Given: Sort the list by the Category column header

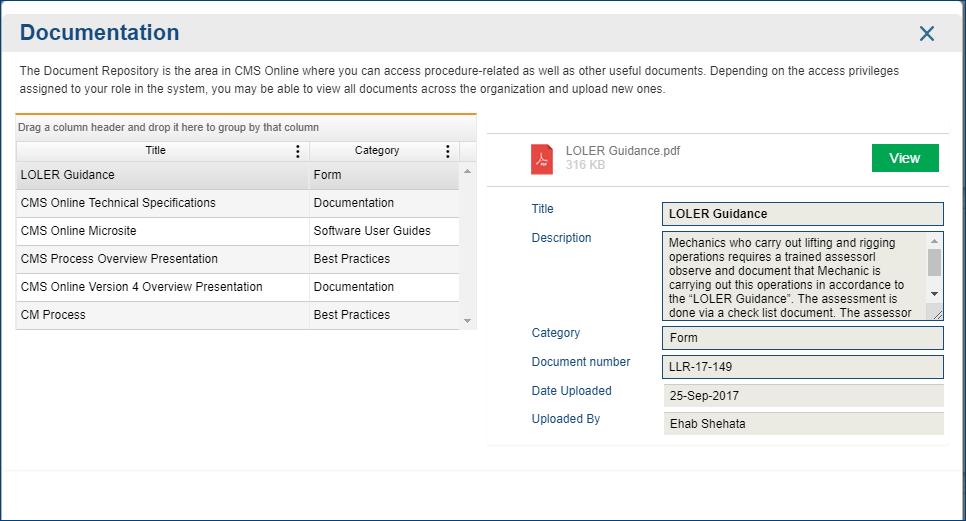Looking at the screenshot, I should 377,151.
